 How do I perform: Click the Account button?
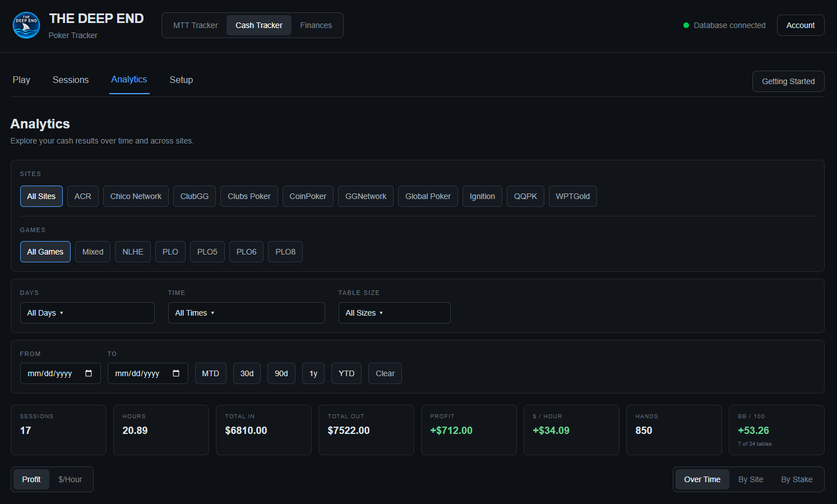[801, 25]
